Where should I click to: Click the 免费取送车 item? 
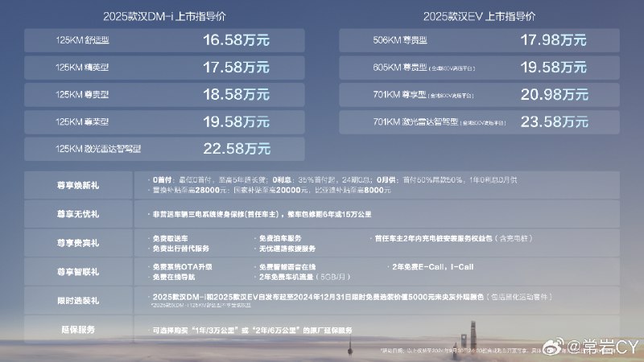[170, 238]
